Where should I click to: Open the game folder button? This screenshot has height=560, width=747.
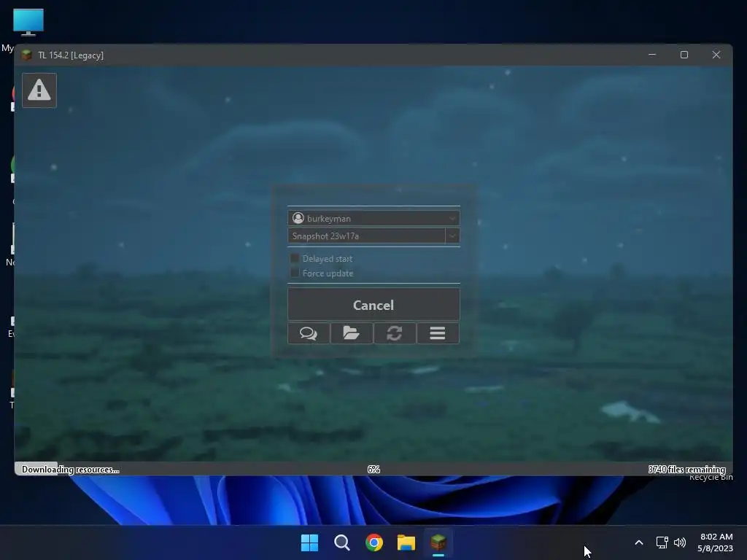click(352, 333)
